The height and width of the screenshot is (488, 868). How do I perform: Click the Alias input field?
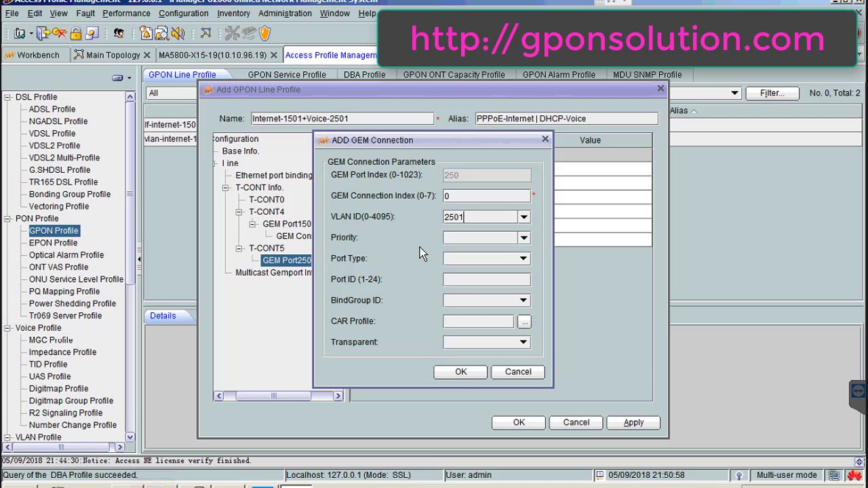(x=566, y=119)
